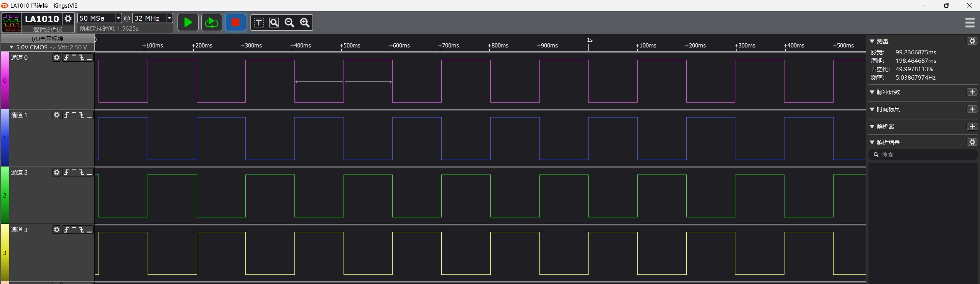Set falling-edge trigger on 通道 3

coord(82,230)
